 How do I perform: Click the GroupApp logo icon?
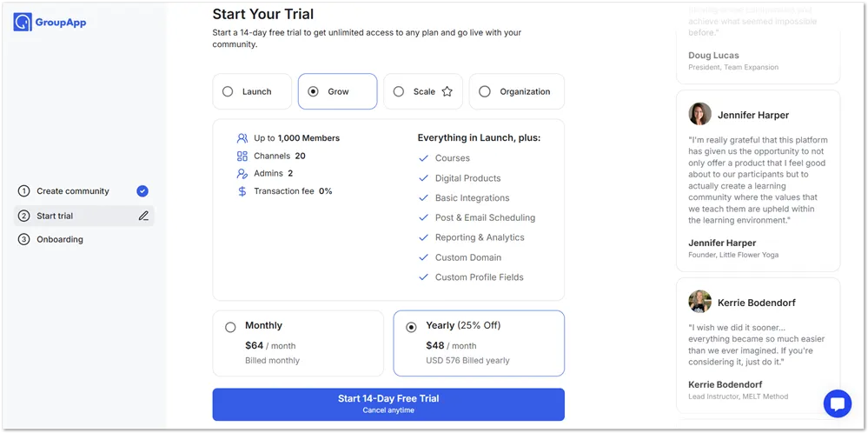[23, 22]
